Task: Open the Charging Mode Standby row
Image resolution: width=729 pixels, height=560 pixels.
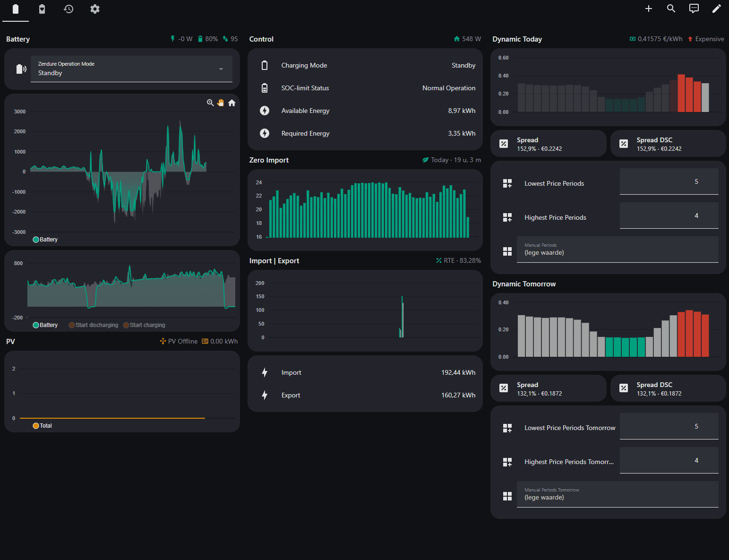Action: 365,65
